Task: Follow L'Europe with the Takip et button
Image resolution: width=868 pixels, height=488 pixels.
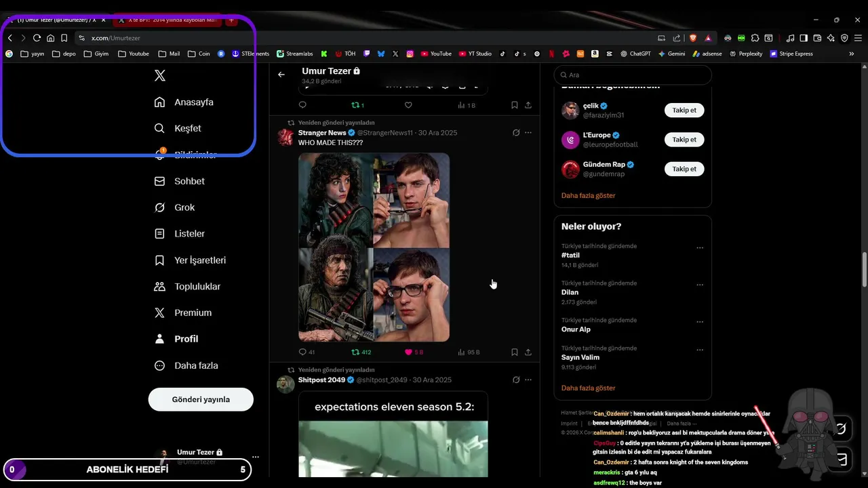Action: click(684, 140)
